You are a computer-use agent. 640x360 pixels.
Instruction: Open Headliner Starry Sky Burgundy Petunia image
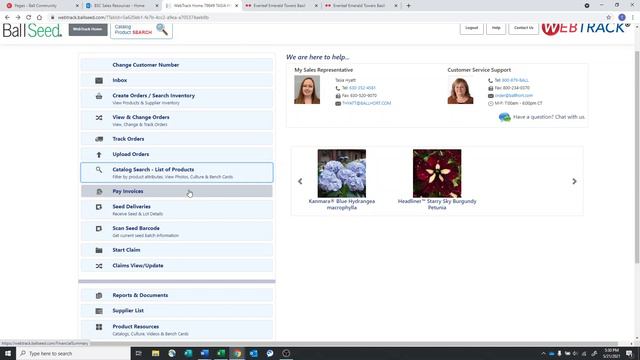(x=437, y=173)
